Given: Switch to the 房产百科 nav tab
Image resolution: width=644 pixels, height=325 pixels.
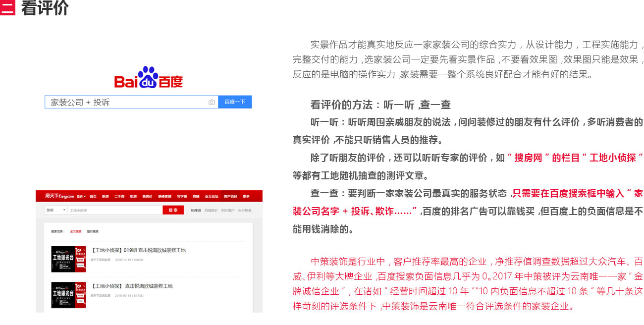Looking at the screenshot, I should coord(230,197).
